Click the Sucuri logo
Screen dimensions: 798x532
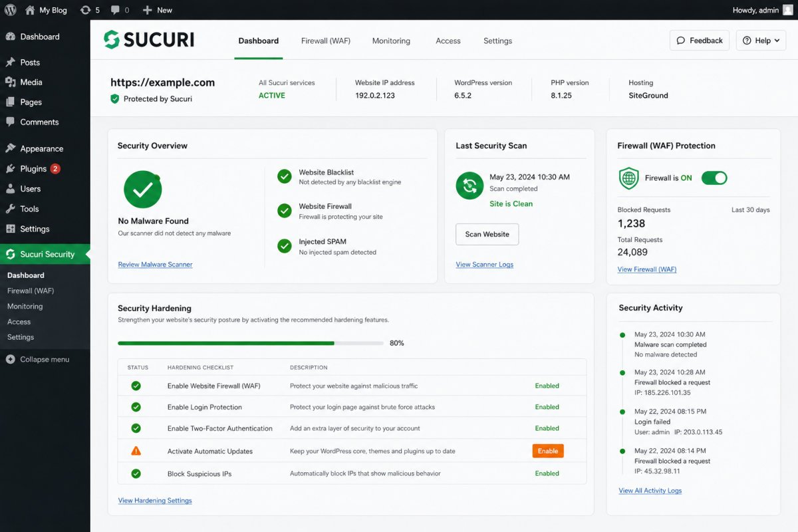coord(149,39)
